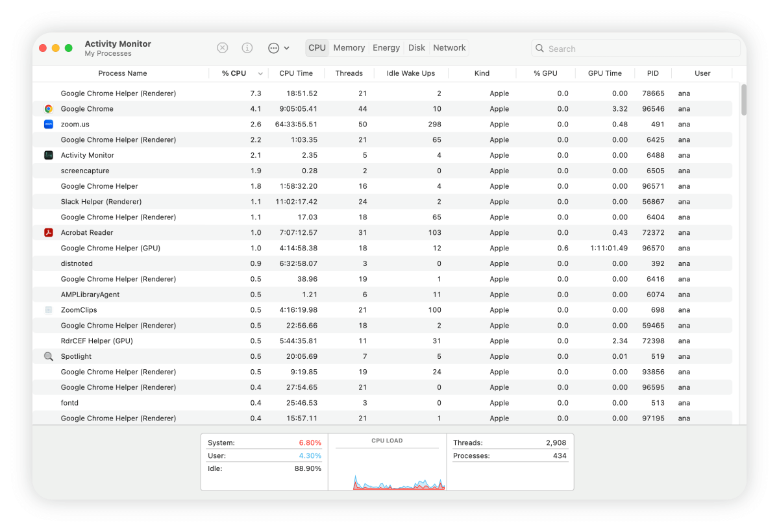Screen dimensions: 779x532
Task: Select the Acrobat Reader icon
Action: click(48, 232)
